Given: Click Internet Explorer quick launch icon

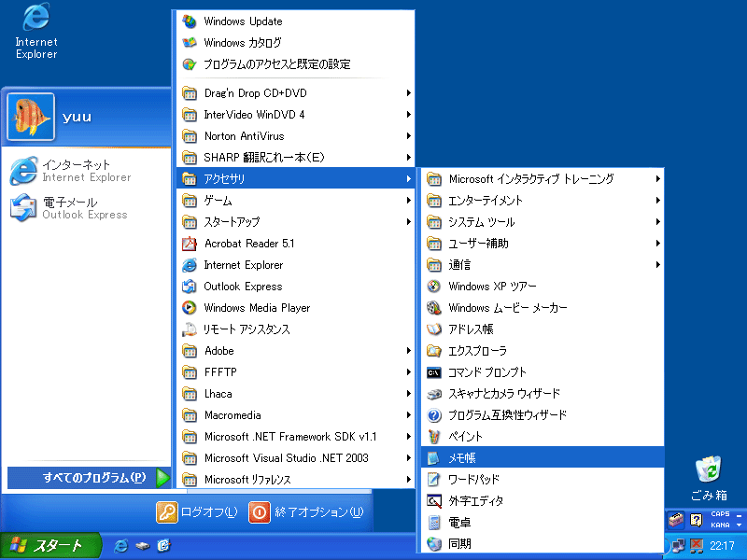Looking at the screenshot, I should [x=121, y=546].
